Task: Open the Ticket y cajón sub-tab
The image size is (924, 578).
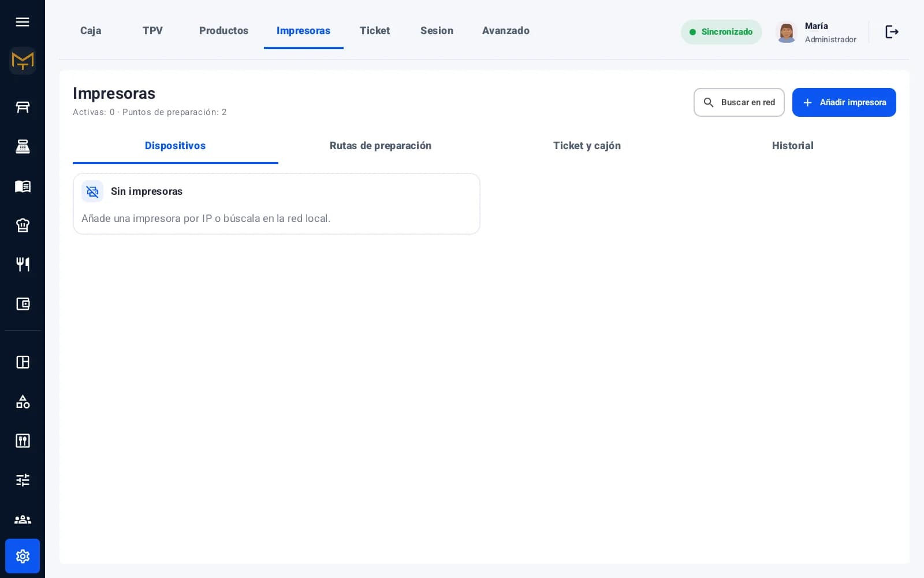Action: [x=587, y=146]
